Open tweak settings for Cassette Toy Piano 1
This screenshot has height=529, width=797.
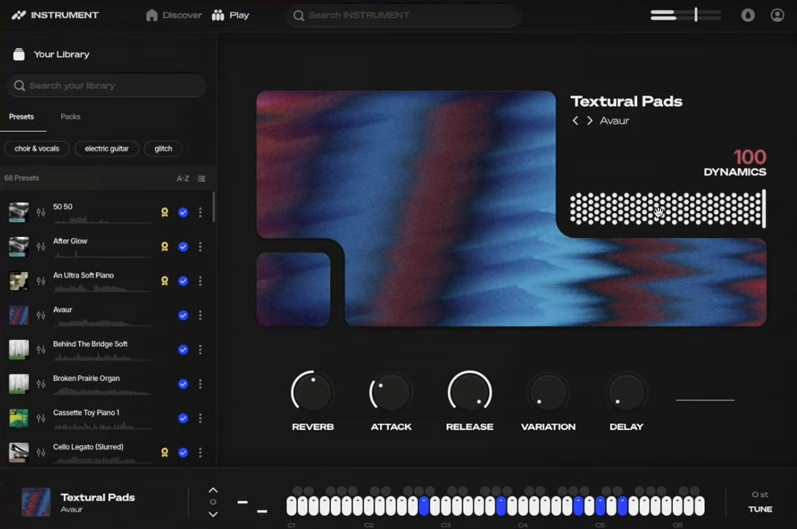click(41, 418)
